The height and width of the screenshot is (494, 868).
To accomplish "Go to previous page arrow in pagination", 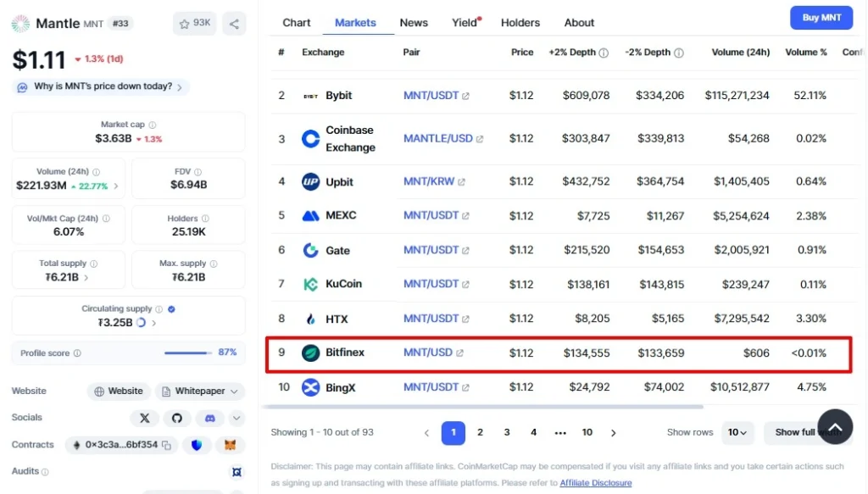I will point(426,433).
